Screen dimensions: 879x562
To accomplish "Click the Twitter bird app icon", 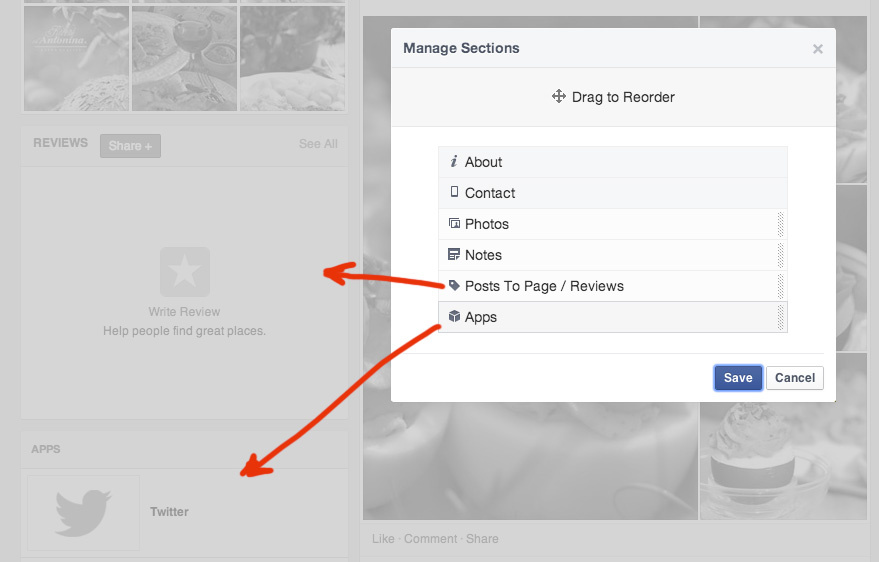I will click(83, 512).
